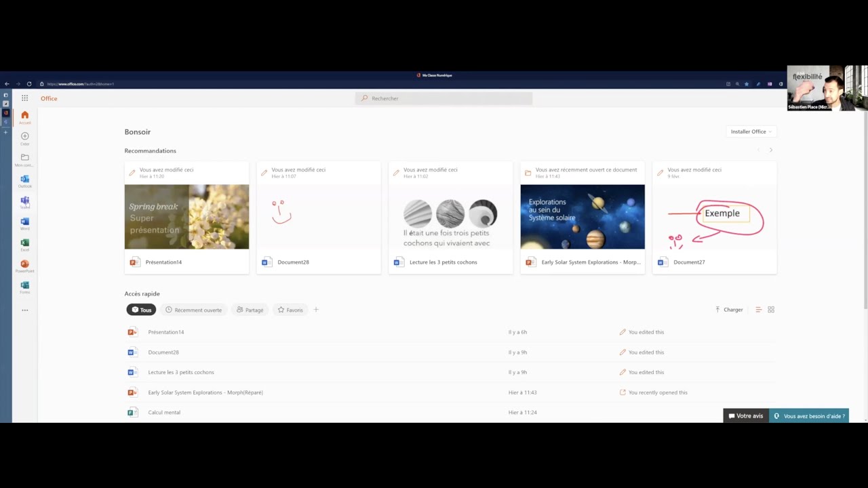Reload the page with refresh icon

pyautogui.click(x=29, y=84)
